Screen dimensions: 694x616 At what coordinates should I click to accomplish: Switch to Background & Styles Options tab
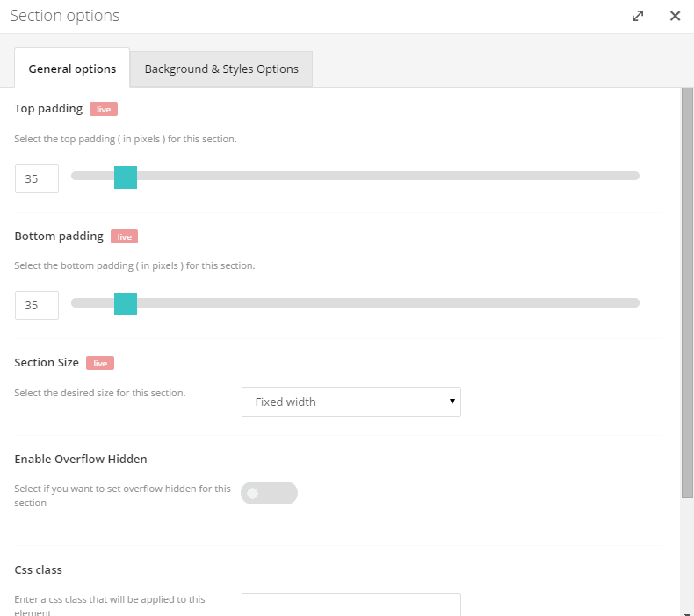tap(221, 69)
